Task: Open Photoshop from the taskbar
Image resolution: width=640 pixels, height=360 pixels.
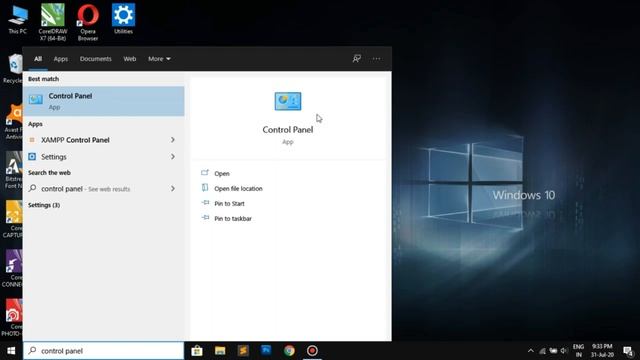Action: click(266, 351)
